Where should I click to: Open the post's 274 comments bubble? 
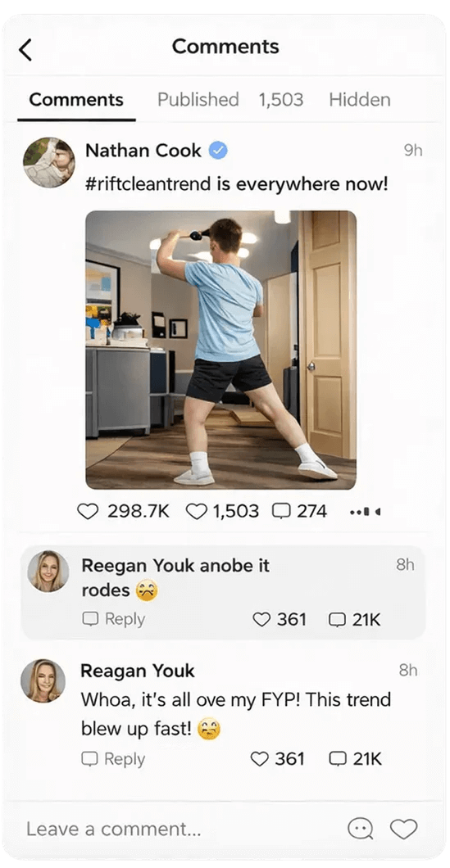click(281, 511)
